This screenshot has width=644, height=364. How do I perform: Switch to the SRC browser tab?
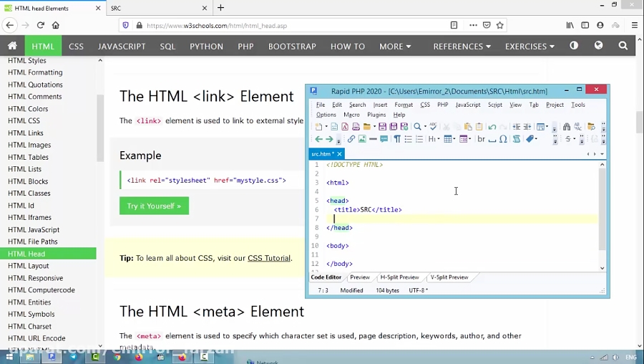tap(159, 8)
